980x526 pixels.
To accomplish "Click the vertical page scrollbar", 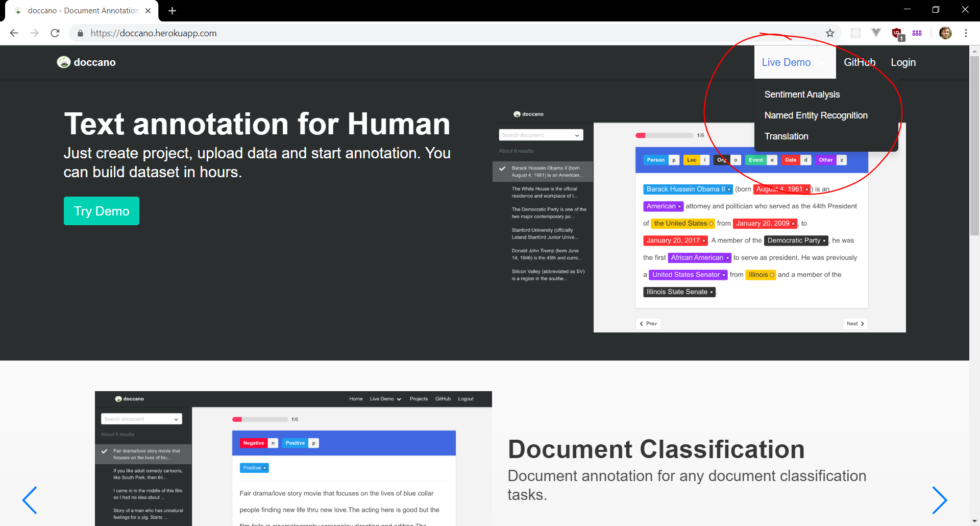I will 974,146.
